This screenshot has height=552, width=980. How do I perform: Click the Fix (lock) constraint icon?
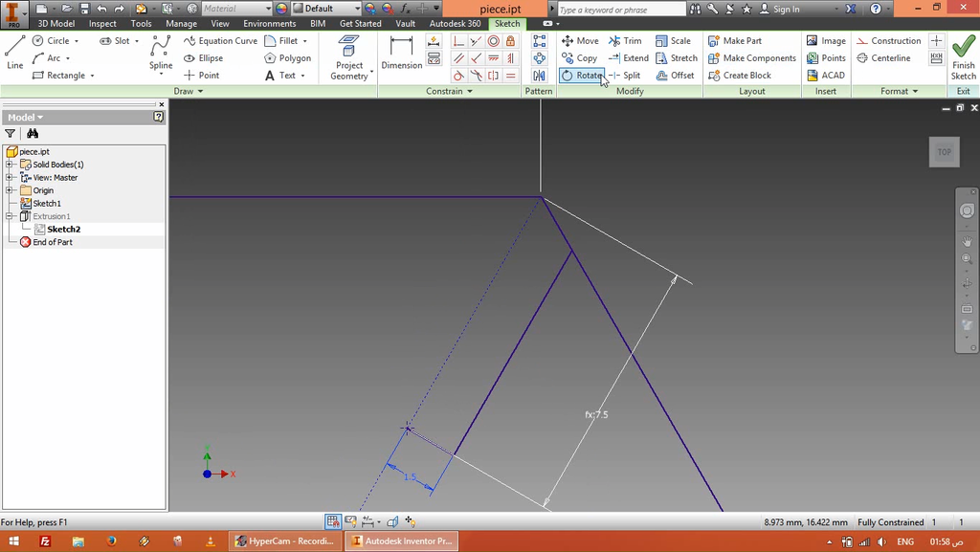[x=511, y=41]
